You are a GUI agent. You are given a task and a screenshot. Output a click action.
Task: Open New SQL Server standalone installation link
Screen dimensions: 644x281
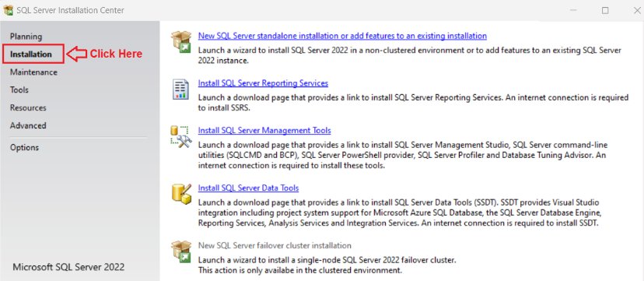click(342, 36)
